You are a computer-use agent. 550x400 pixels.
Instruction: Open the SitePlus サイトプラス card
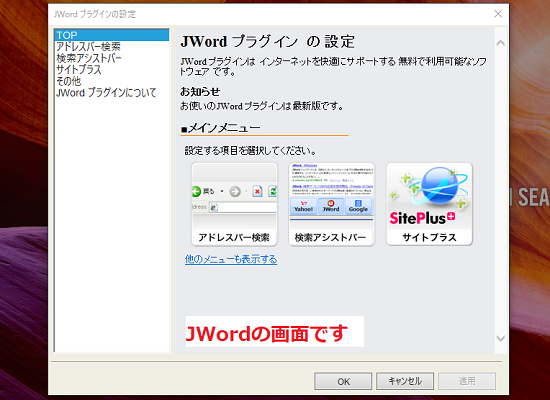(429, 204)
